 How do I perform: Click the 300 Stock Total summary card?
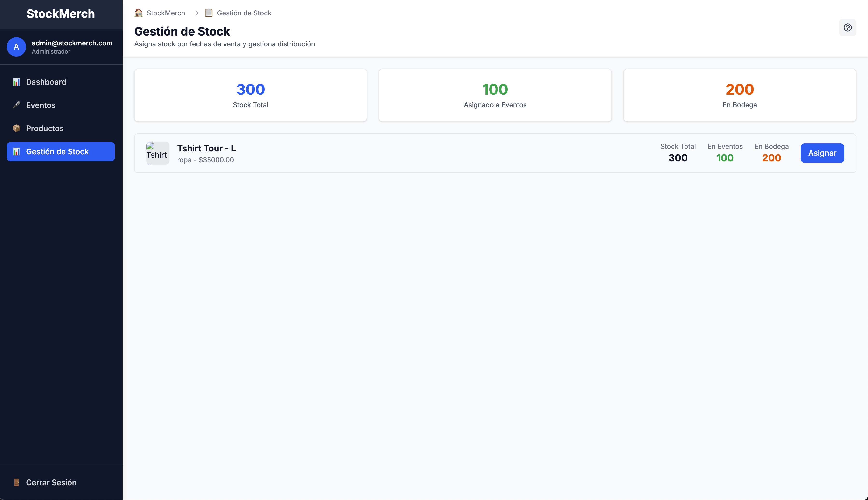tap(251, 95)
